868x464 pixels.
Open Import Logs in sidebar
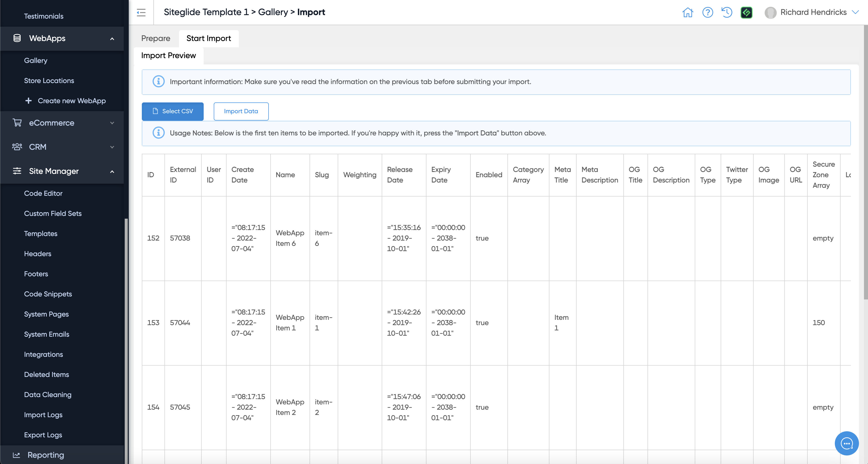coord(43,415)
